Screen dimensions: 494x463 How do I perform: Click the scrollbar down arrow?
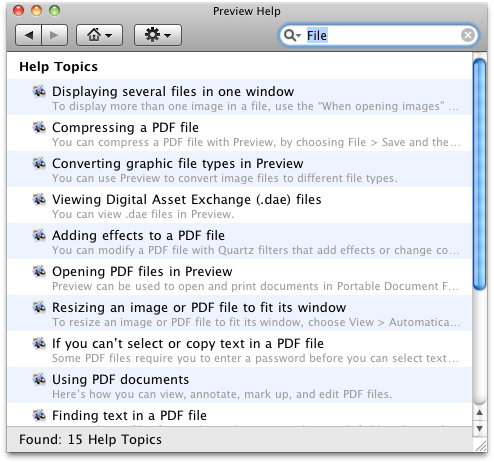(x=480, y=429)
